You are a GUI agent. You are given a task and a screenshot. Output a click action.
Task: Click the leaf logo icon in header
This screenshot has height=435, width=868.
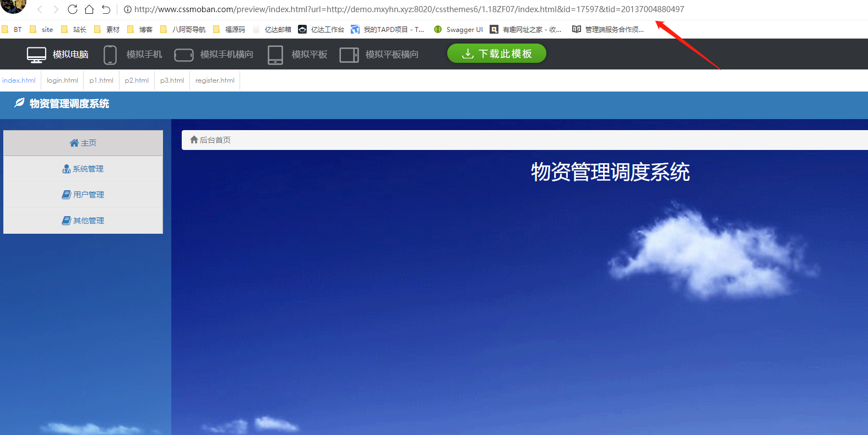(x=19, y=103)
